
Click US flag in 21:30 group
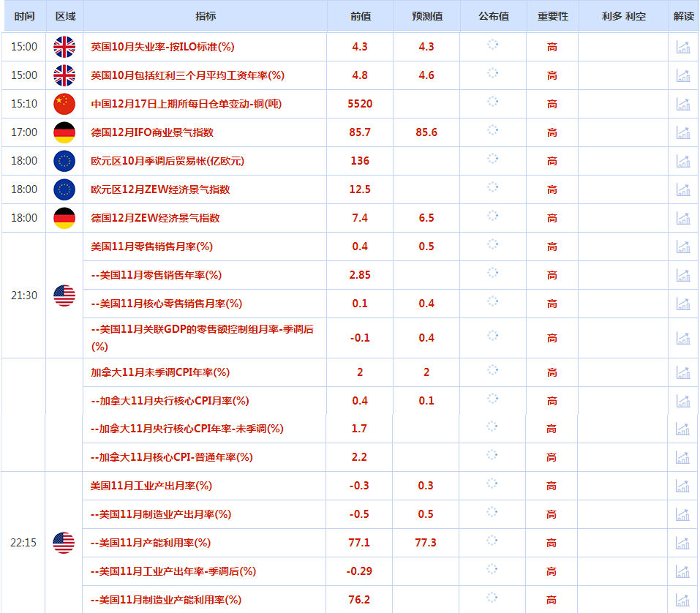coord(64,296)
